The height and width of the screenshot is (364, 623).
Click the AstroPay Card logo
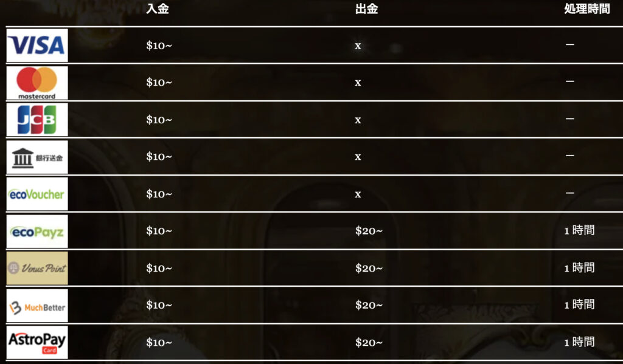[x=37, y=342]
